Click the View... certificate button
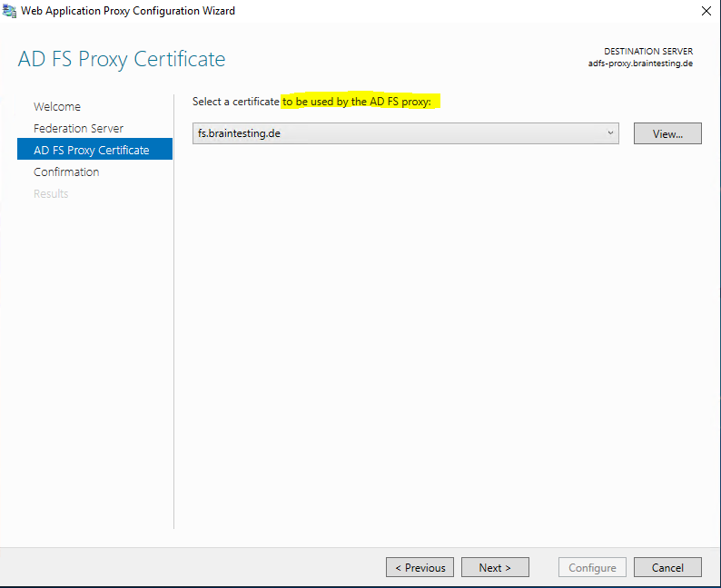Screen dimensions: 721x588 (667, 133)
